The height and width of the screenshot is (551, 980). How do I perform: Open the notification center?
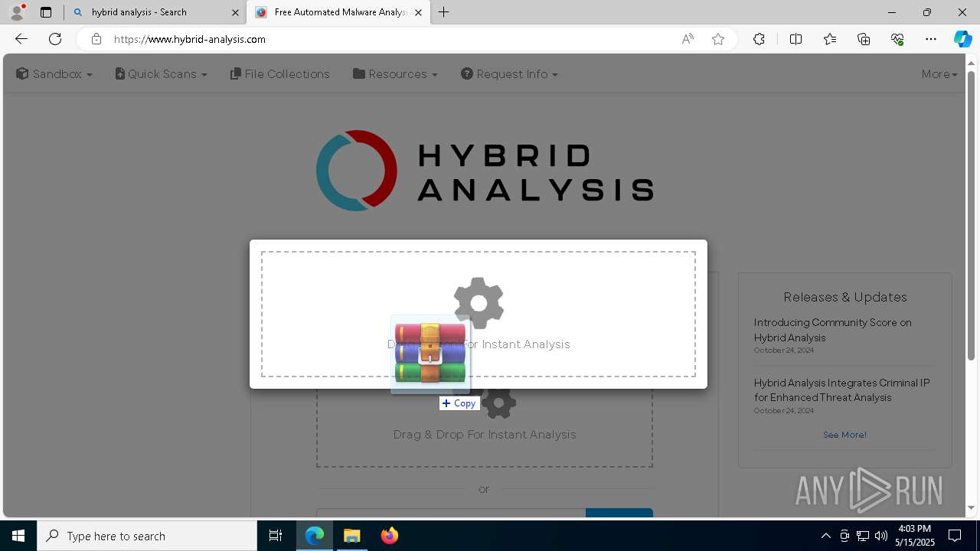[955, 536]
